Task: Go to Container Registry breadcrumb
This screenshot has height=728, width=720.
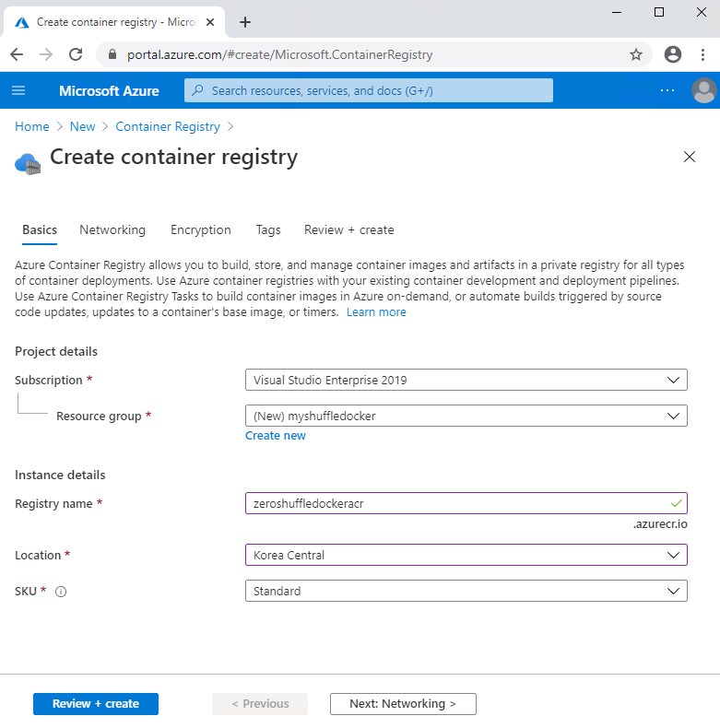Action: 168,126
